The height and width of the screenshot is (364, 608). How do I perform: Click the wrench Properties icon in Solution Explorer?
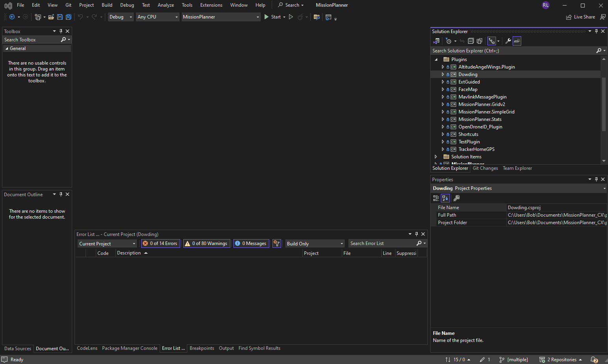tap(508, 41)
